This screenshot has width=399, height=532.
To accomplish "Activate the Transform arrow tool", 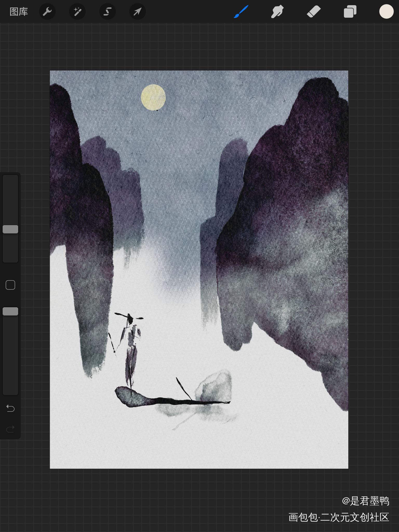I will tap(137, 12).
